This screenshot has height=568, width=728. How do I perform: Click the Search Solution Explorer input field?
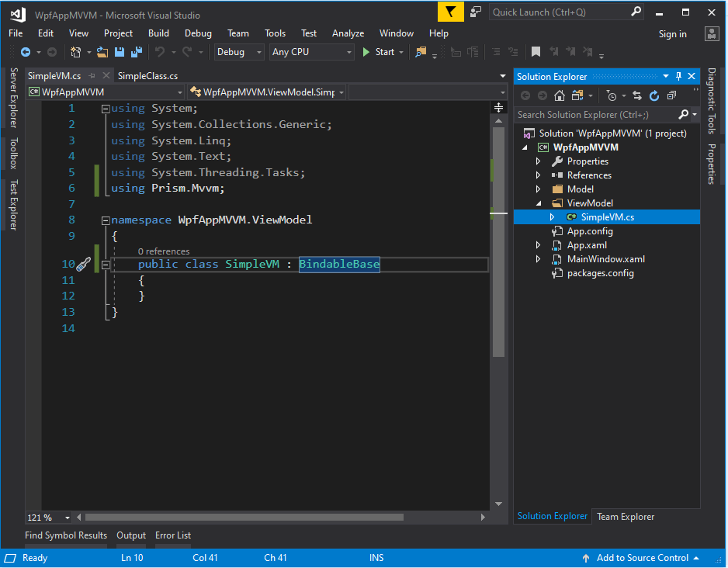(x=597, y=114)
